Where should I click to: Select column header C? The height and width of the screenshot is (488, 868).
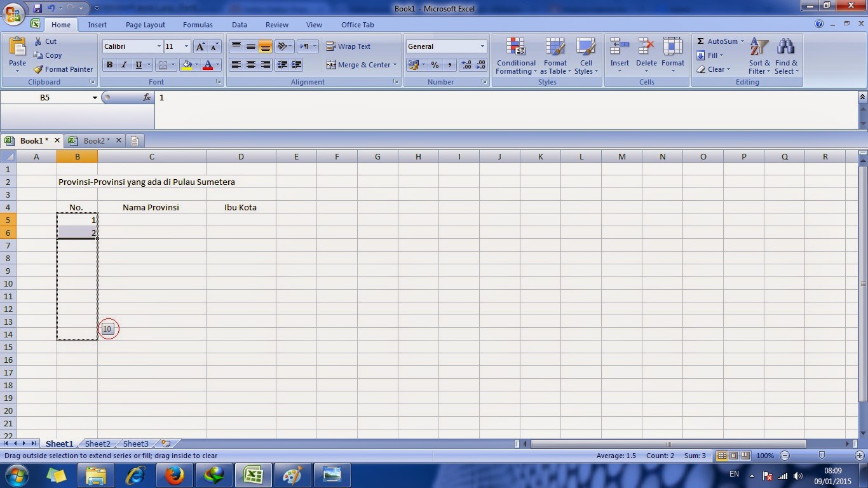click(152, 156)
